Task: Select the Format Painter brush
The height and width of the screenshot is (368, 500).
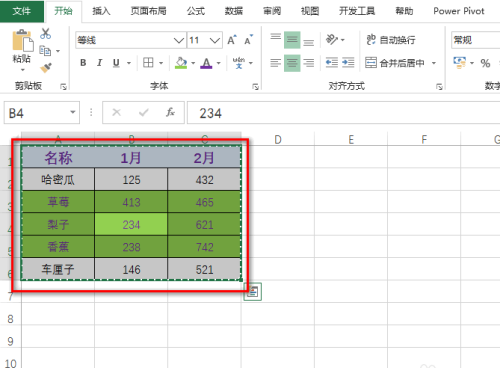Action: coord(45,68)
